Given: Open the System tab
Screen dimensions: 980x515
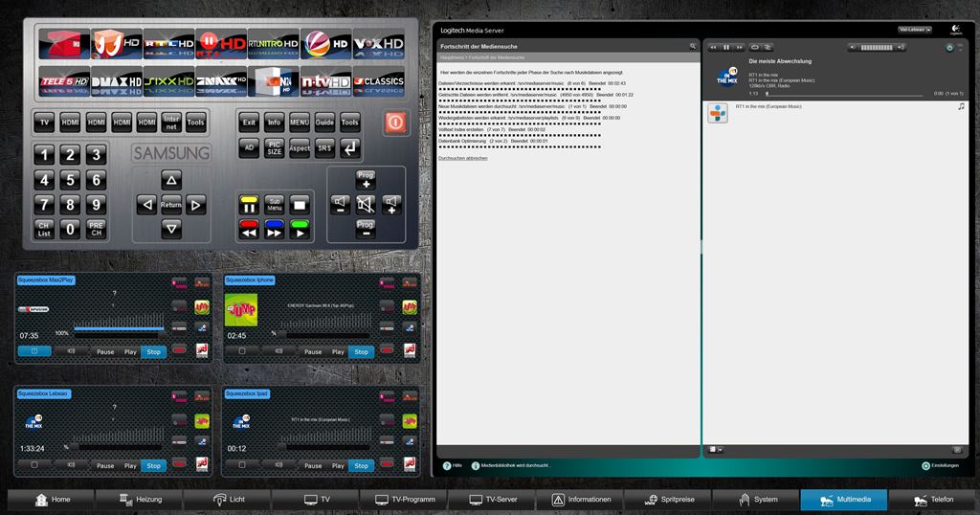Looking at the screenshot, I should point(756,500).
